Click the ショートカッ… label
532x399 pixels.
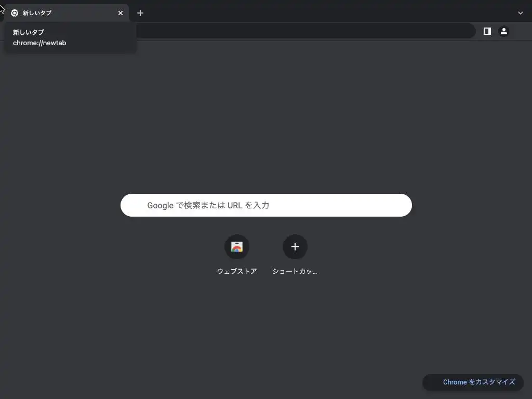[295, 271]
